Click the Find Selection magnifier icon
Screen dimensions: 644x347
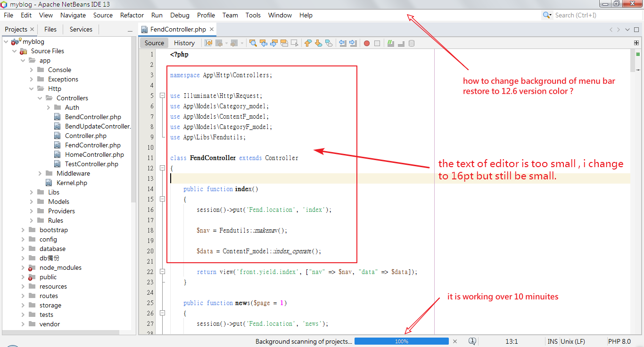click(x=253, y=43)
